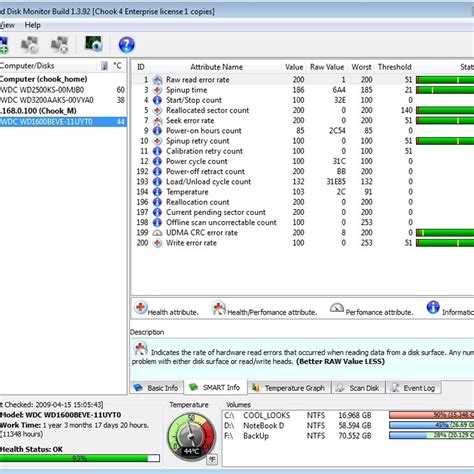
Task: Select the F:\ BackUp volume row
Action: pyautogui.click(x=349, y=436)
